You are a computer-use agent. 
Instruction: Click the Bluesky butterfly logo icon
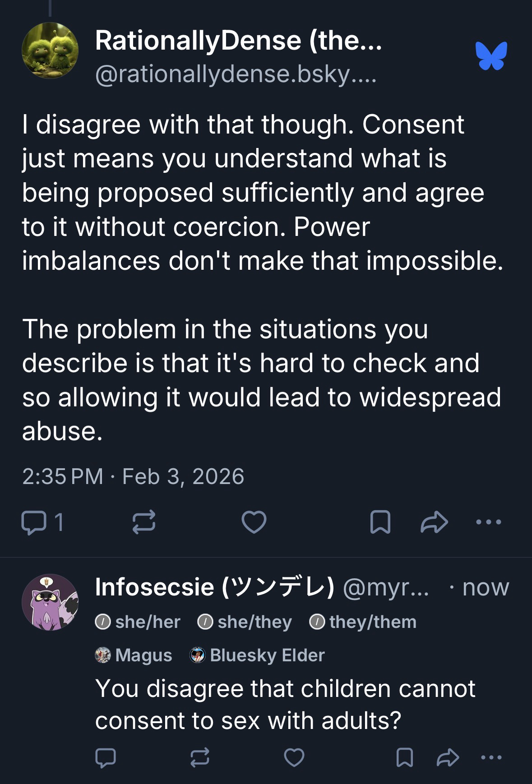click(491, 56)
